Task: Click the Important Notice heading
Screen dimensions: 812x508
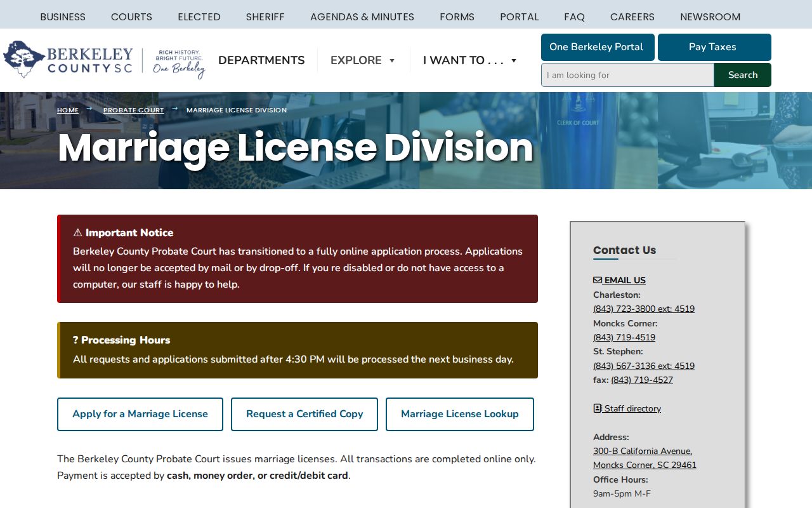Action: click(123, 232)
